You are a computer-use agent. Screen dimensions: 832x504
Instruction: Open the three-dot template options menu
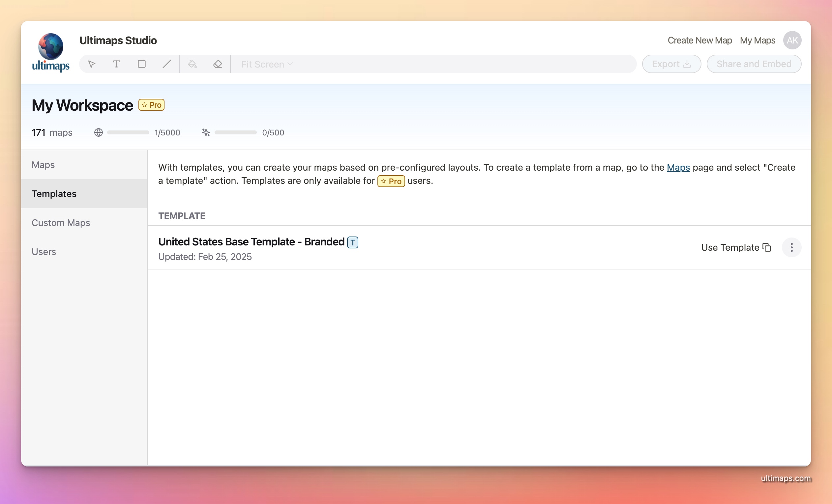click(791, 248)
